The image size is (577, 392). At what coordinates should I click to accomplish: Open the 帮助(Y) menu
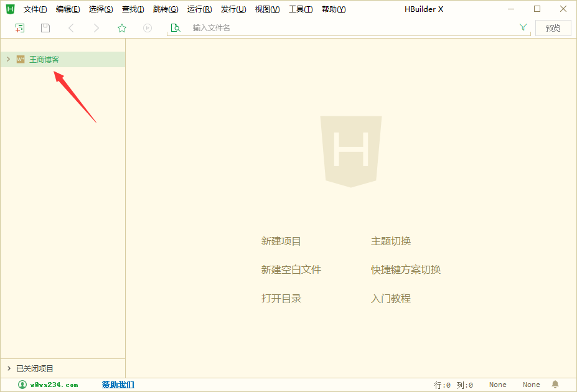tap(334, 9)
